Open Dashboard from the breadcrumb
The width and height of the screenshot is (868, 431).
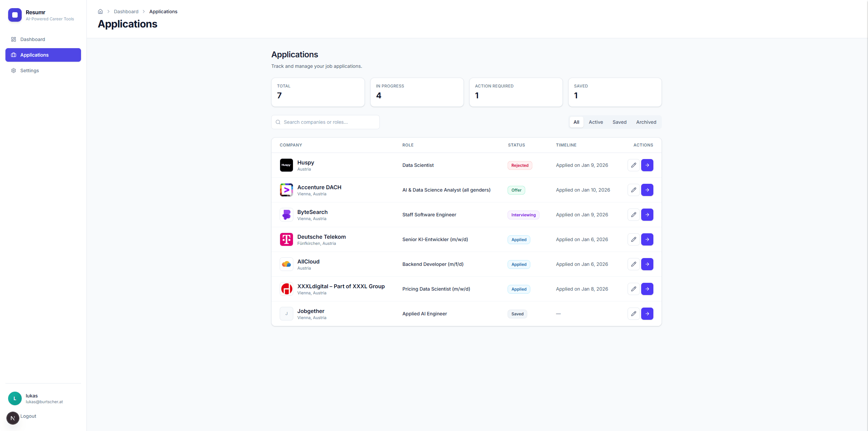pos(126,11)
